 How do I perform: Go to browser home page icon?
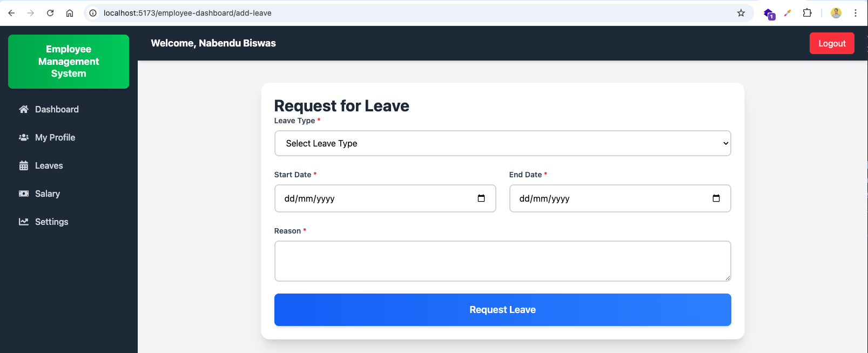pos(70,13)
